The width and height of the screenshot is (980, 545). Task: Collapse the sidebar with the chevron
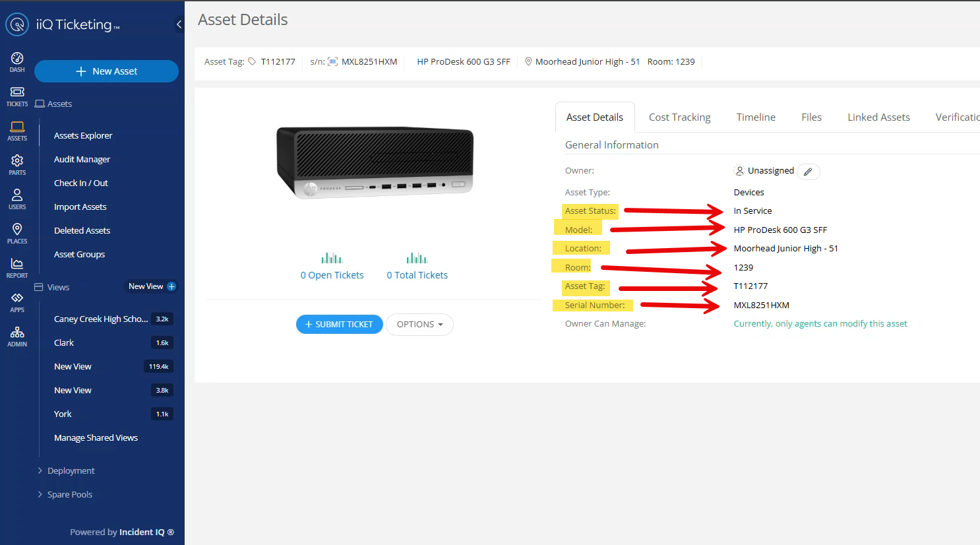click(179, 24)
